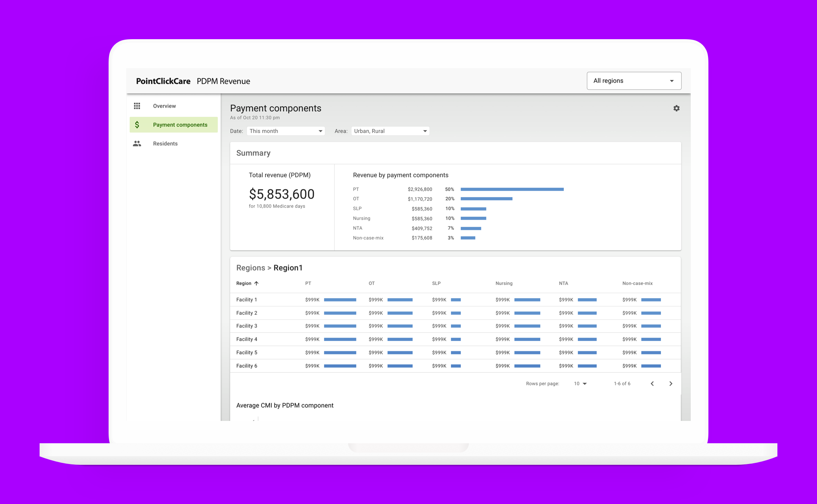Click Facility 3 Nursing $999K value
Viewport: 817px width, 504px height.
(503, 326)
